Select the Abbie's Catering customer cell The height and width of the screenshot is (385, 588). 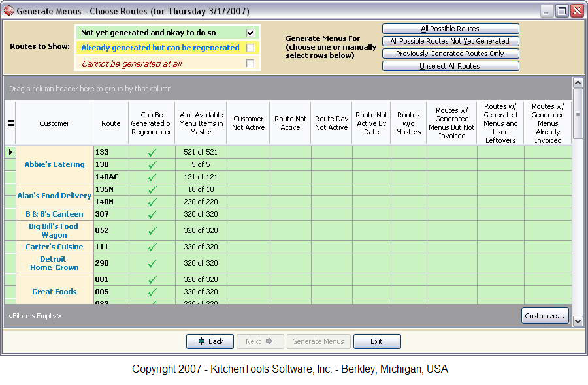pos(54,164)
